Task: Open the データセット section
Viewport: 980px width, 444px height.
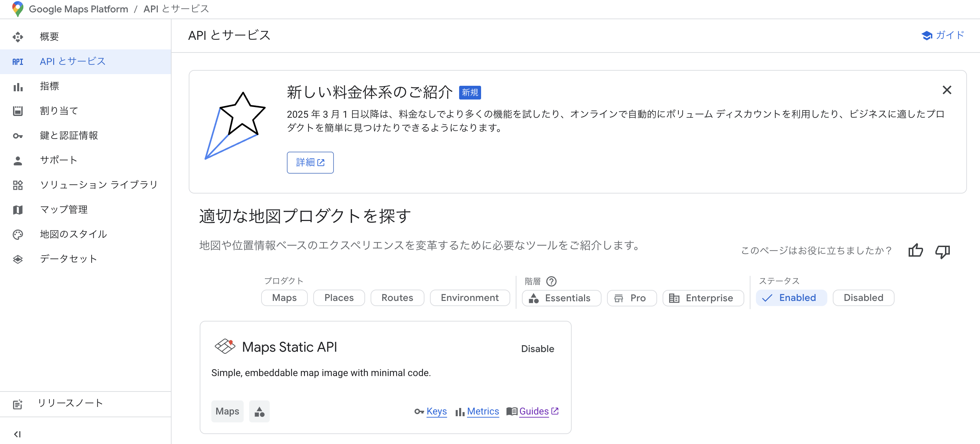Action: (68, 259)
